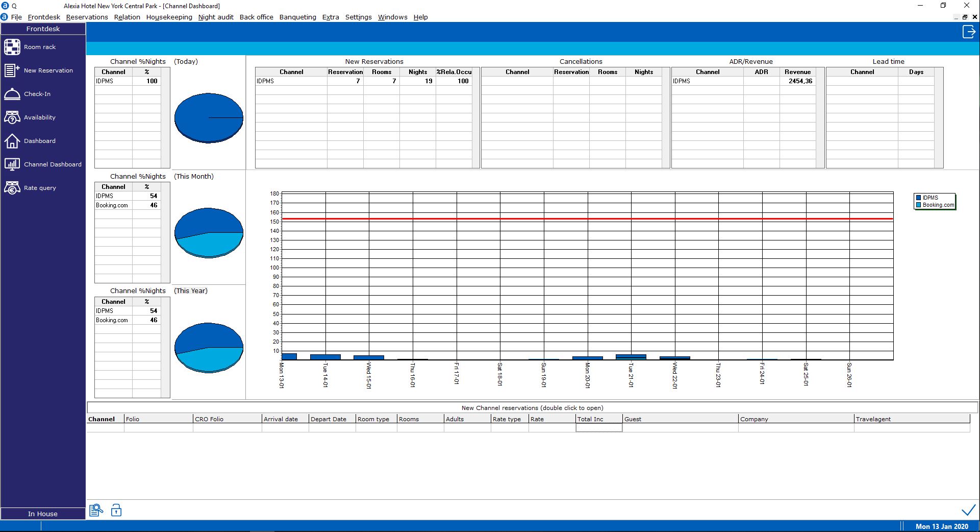Click the %Rela.Occu column header

coord(454,72)
